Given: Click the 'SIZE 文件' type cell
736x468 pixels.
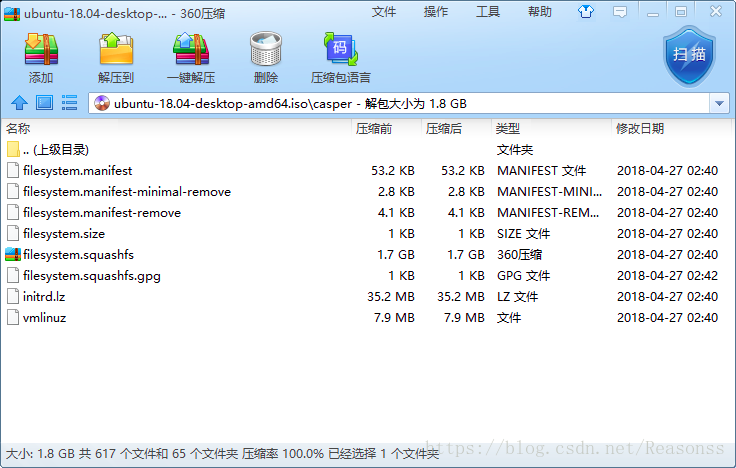Looking at the screenshot, I should click(523, 234).
